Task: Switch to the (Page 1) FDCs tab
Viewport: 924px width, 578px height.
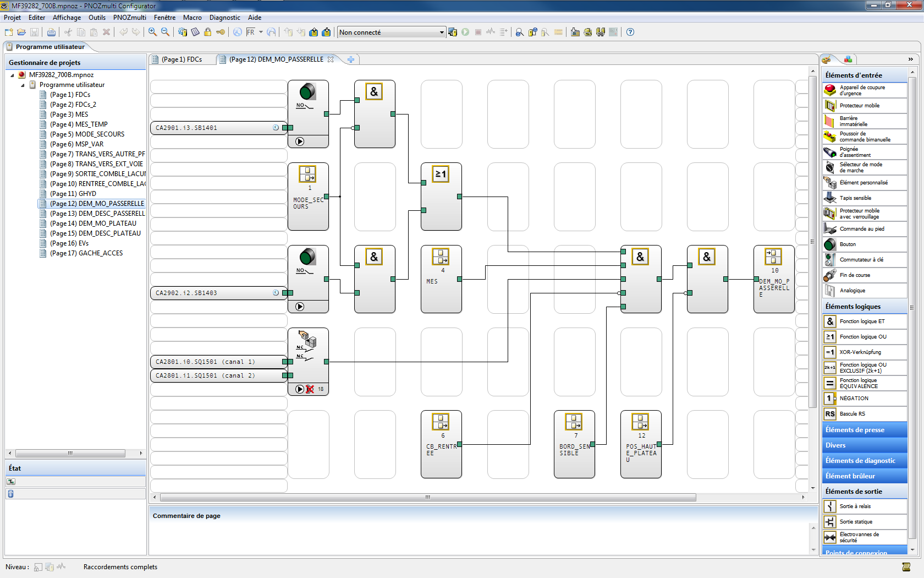Action: pos(182,59)
